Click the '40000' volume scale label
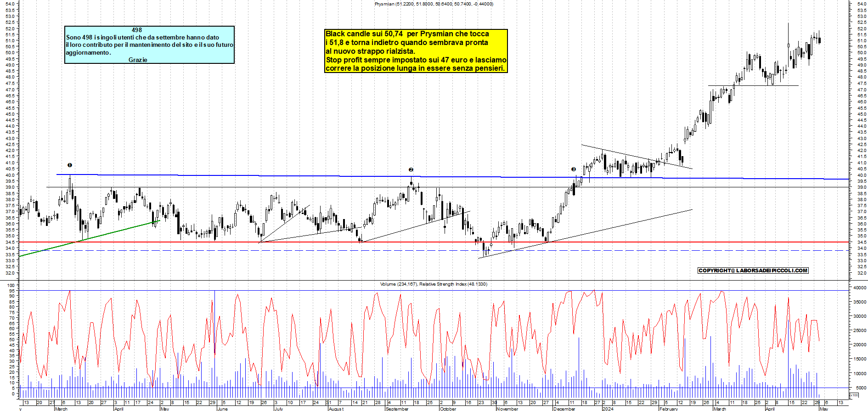868x411 pixels. (x=860, y=287)
